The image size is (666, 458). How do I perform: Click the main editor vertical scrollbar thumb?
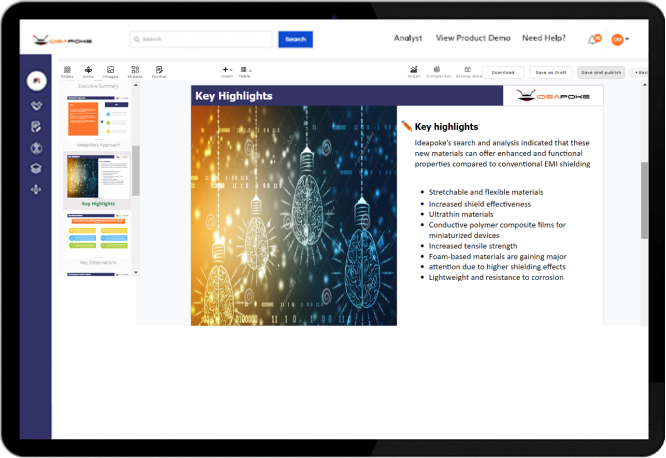tap(644, 200)
